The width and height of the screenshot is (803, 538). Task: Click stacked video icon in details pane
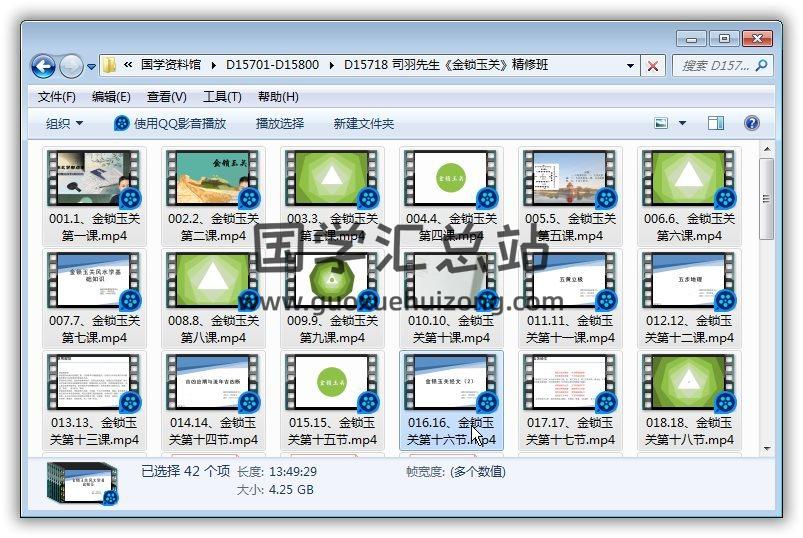tap(83, 483)
